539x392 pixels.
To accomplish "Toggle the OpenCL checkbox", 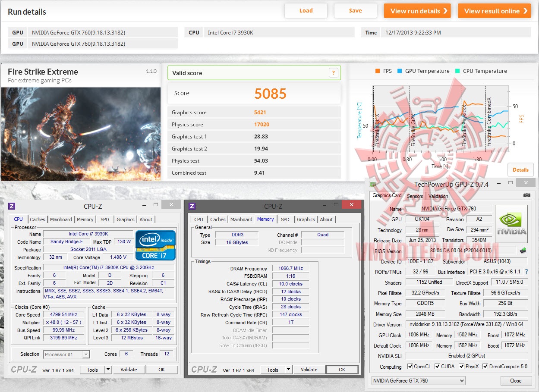I will [x=410, y=367].
